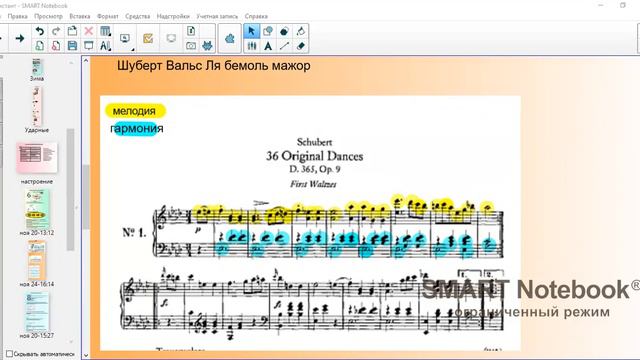Select the regular polygons tool
Image resolution: width=640 pixels, height=360 pixels.
click(284, 31)
